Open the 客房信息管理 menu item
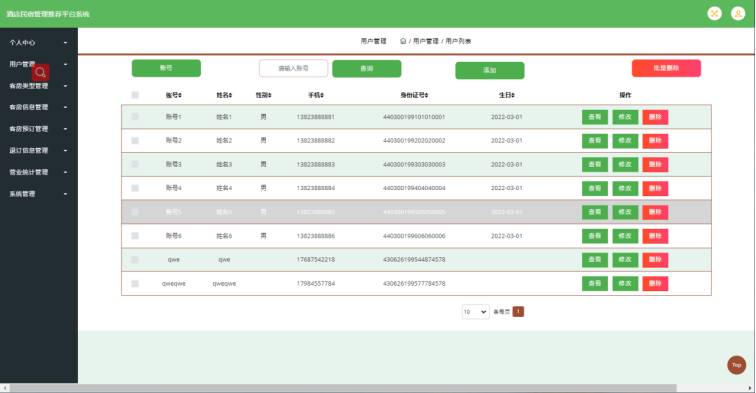 (x=39, y=107)
